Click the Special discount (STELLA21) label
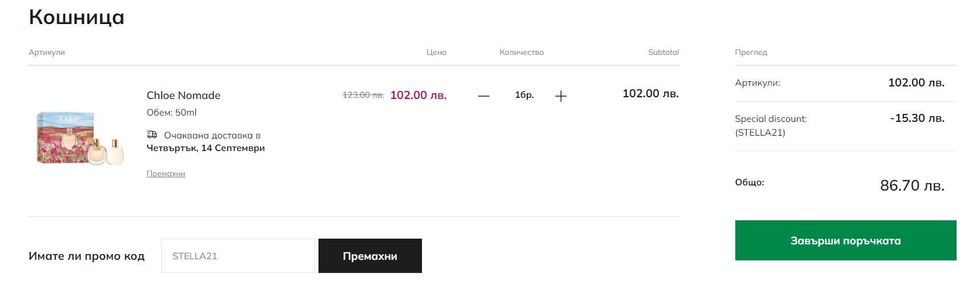The height and width of the screenshot is (293, 980). click(x=771, y=125)
